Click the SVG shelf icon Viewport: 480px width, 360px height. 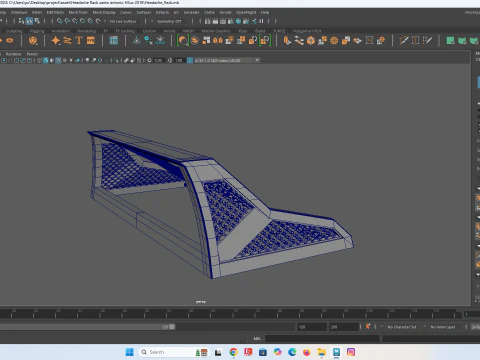point(91,41)
